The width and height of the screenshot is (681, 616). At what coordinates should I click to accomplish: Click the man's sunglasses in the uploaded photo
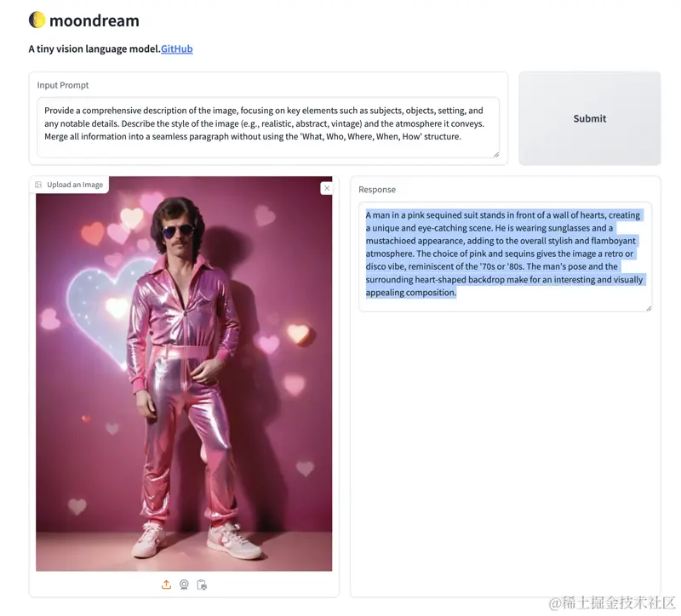click(178, 231)
